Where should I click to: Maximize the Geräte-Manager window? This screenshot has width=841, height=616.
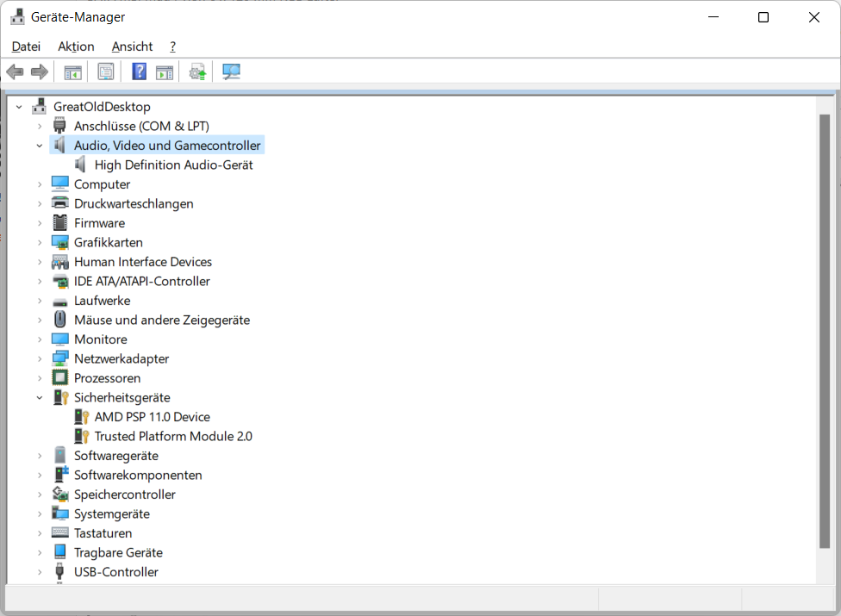pos(763,17)
